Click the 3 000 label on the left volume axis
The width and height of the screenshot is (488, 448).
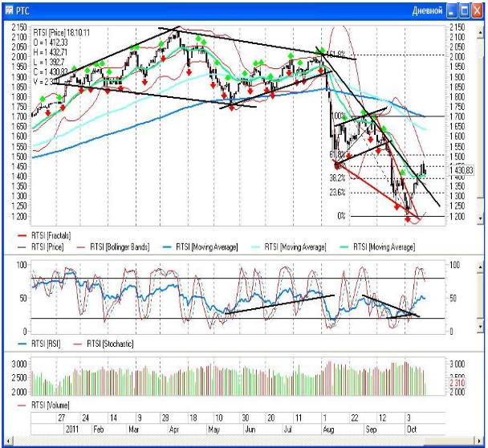click(19, 364)
